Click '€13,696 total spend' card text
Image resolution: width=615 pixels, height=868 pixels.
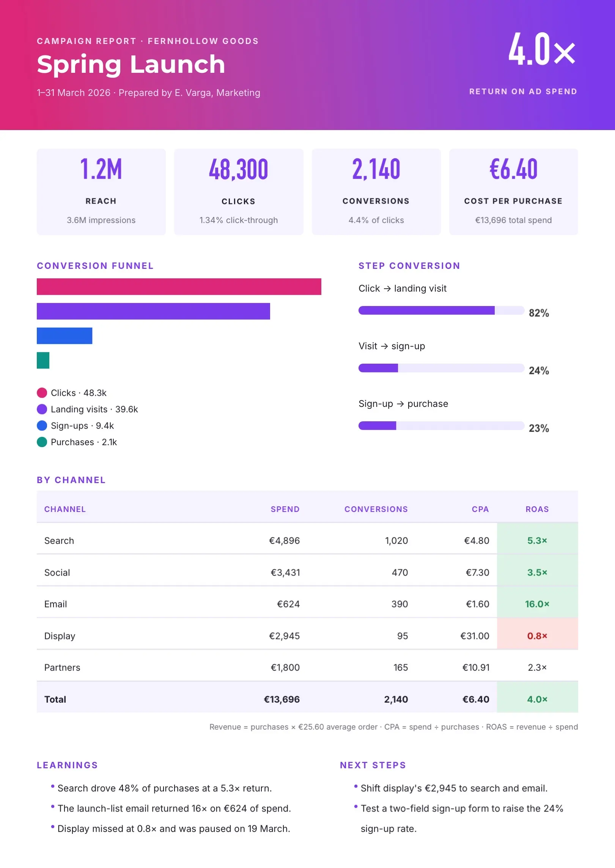(x=513, y=220)
